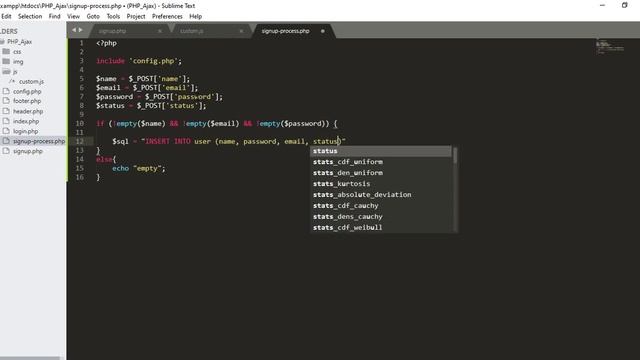Image resolution: width=640 pixels, height=360 pixels.
Task: Place cursor in echo "empty" line
Action: (x=139, y=168)
